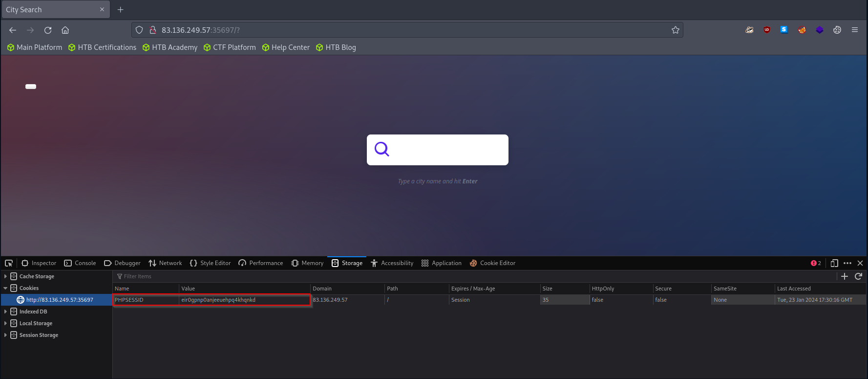
Task: Switch to the Network tab
Action: pos(165,263)
